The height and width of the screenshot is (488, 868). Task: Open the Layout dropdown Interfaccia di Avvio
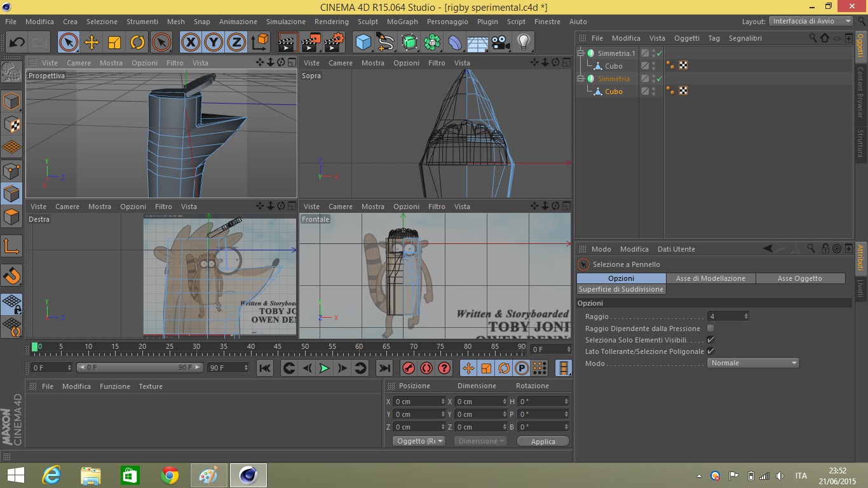coord(811,21)
